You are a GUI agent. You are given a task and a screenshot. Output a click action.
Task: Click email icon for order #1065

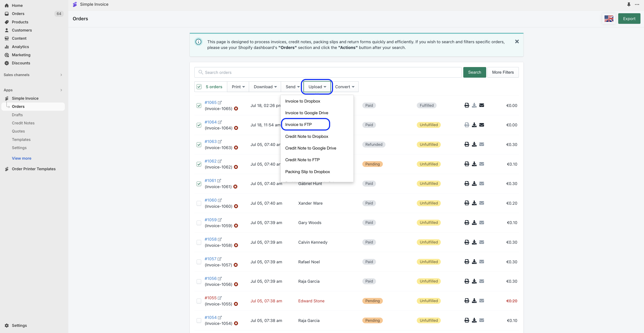coord(482,105)
